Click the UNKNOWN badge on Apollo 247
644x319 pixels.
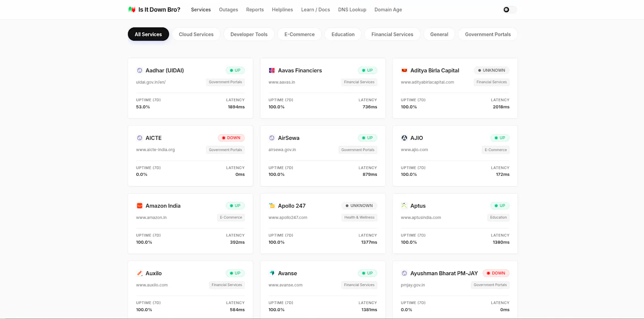[x=359, y=206]
